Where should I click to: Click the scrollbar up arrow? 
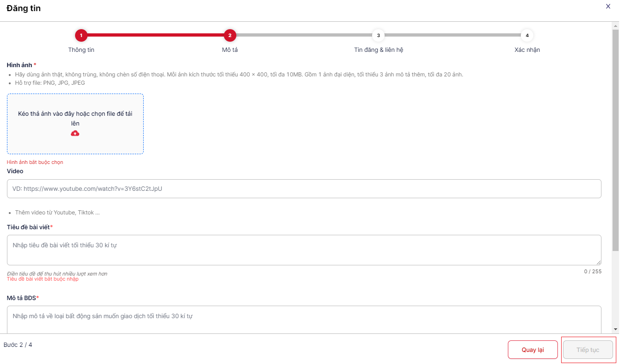pos(615,25)
